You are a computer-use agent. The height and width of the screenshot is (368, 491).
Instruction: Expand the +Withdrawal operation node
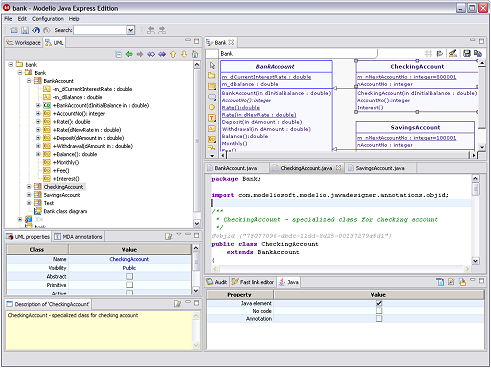tap(38, 146)
